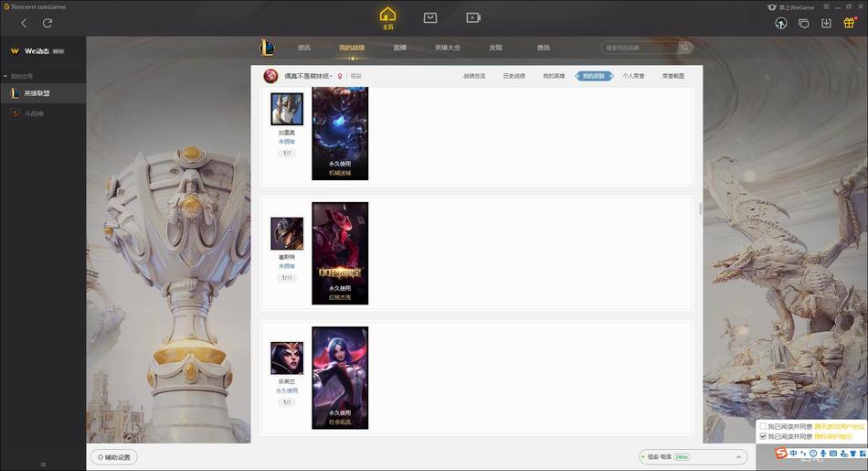The width and height of the screenshot is (868, 471).
Task: Click the Sogou toolbox grid icon
Action: [x=863, y=454]
